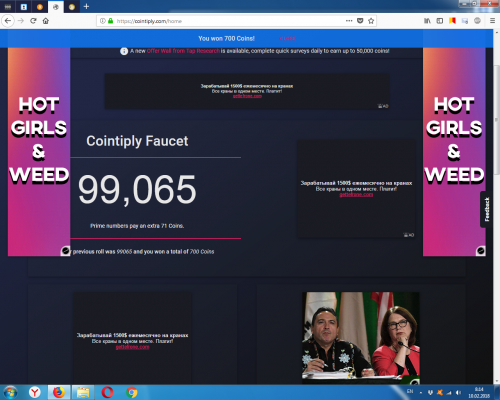This screenshot has width=500, height=400.
Task: Toggle the Firefox sidebar view
Action: pos(440,21)
